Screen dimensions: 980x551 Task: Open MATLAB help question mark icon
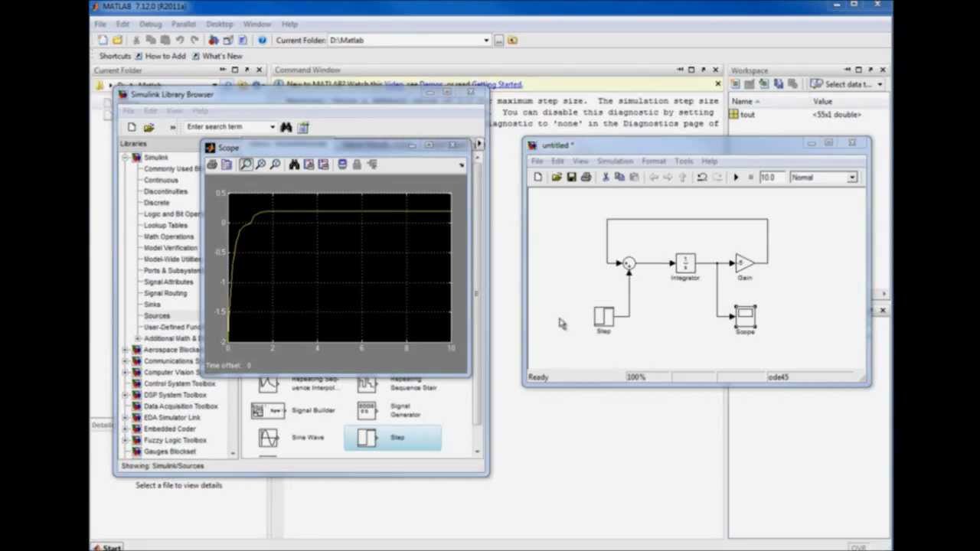tap(262, 41)
